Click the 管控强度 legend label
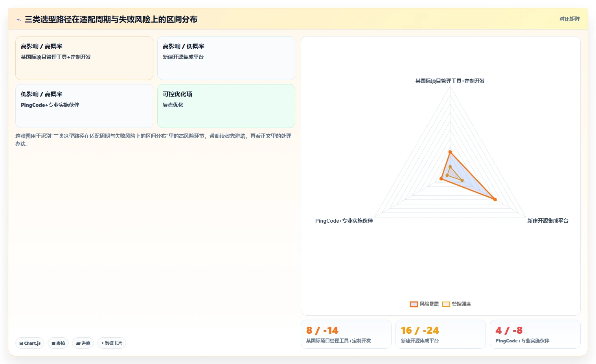 tap(461, 304)
